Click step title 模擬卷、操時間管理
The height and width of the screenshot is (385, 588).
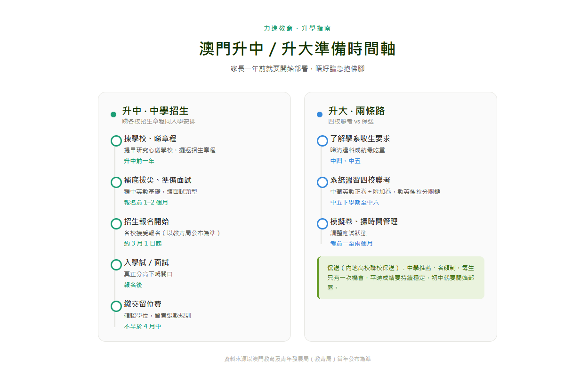click(x=364, y=222)
